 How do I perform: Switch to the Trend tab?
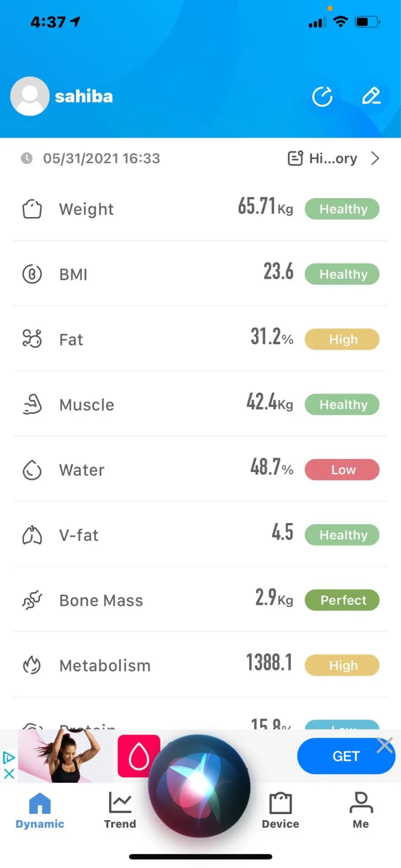(x=120, y=810)
